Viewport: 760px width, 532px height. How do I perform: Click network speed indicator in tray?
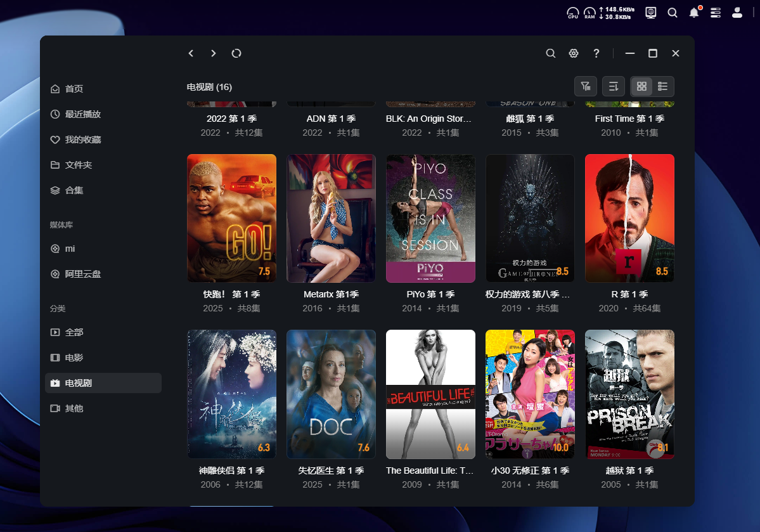pyautogui.click(x=617, y=13)
